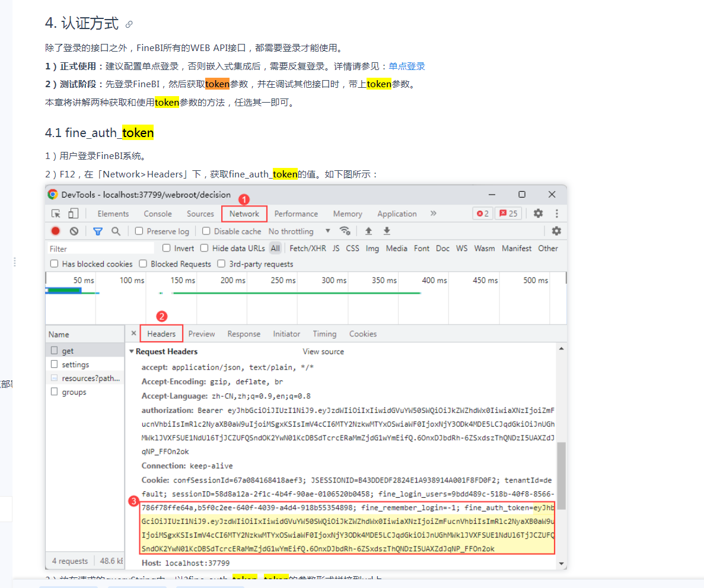Open the Preview tab

pos(202,334)
